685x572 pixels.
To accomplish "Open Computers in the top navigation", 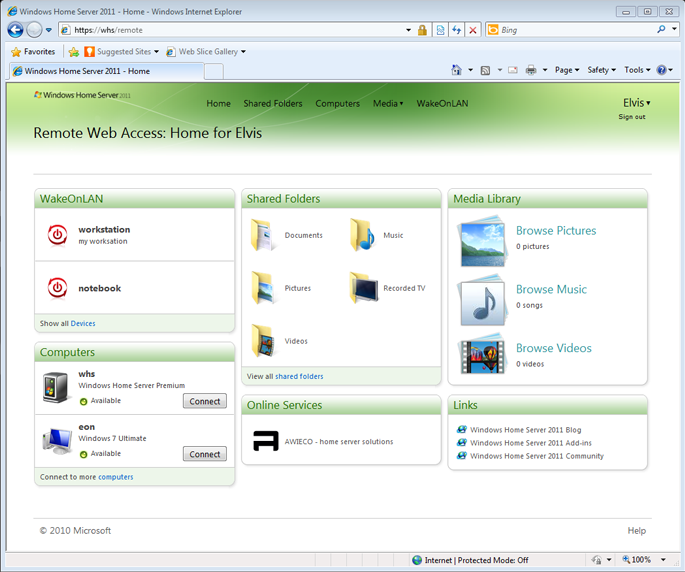I will 338,104.
